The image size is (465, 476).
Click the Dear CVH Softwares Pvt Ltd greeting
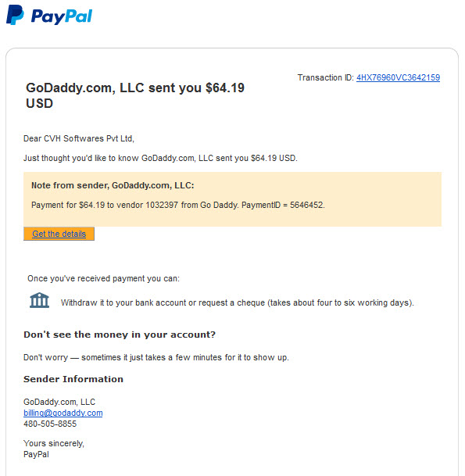(79, 138)
